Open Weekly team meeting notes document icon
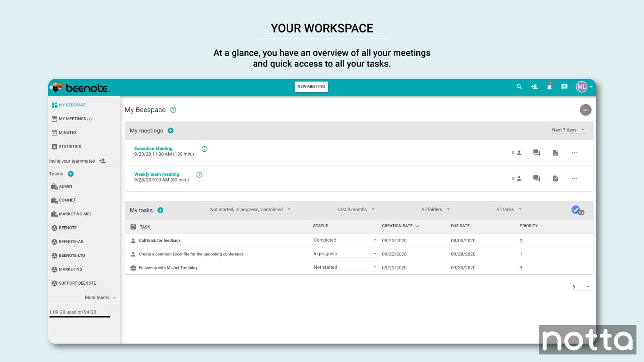This screenshot has width=644, height=362. tap(555, 178)
